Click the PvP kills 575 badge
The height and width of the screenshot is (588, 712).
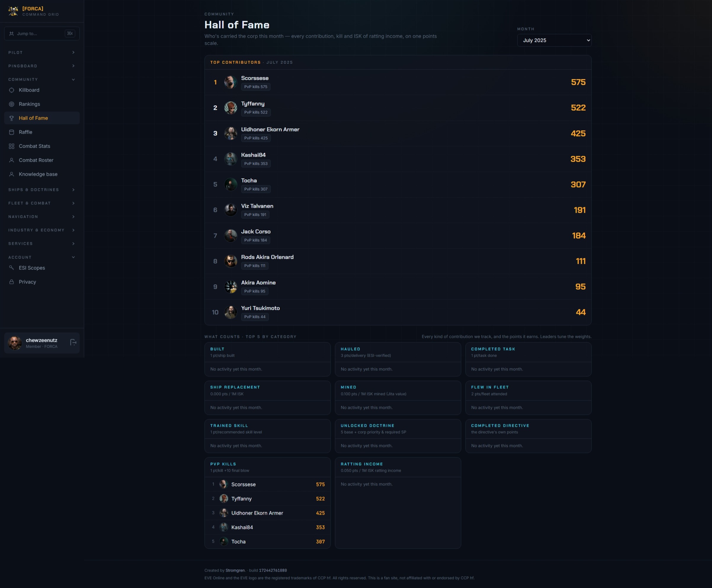coord(256,87)
